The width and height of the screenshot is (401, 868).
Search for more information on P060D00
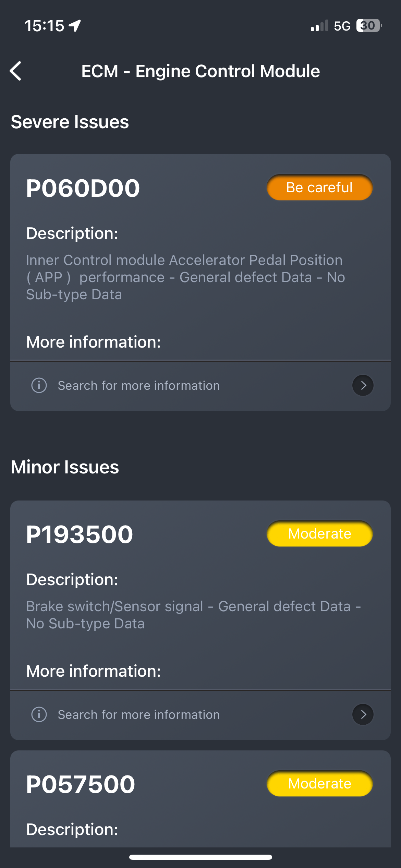[138, 386]
